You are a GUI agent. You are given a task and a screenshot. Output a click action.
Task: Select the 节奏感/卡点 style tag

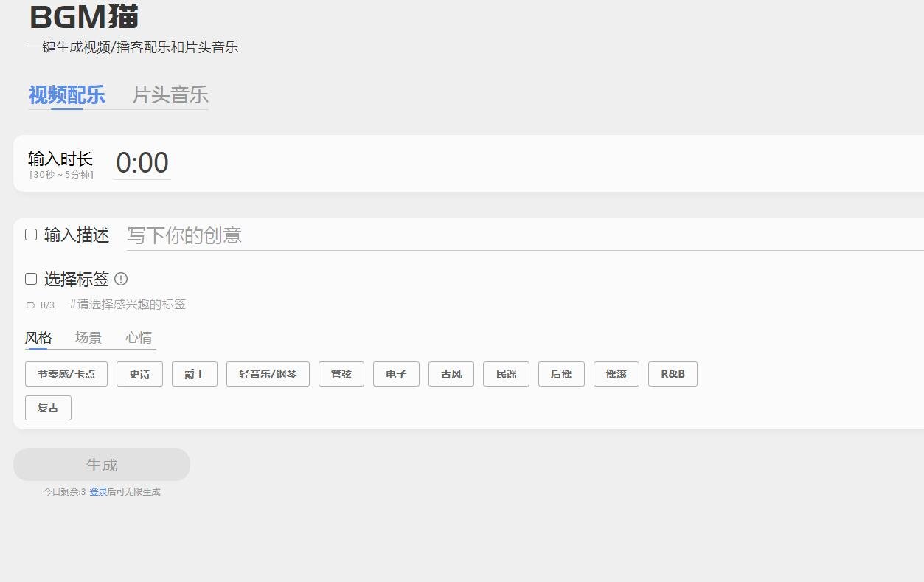(66, 374)
